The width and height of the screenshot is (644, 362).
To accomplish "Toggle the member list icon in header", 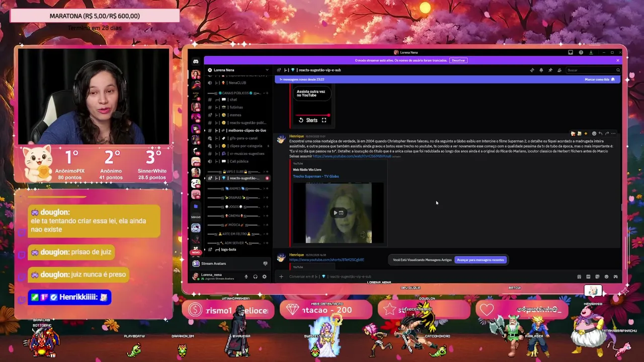I will point(559,70).
